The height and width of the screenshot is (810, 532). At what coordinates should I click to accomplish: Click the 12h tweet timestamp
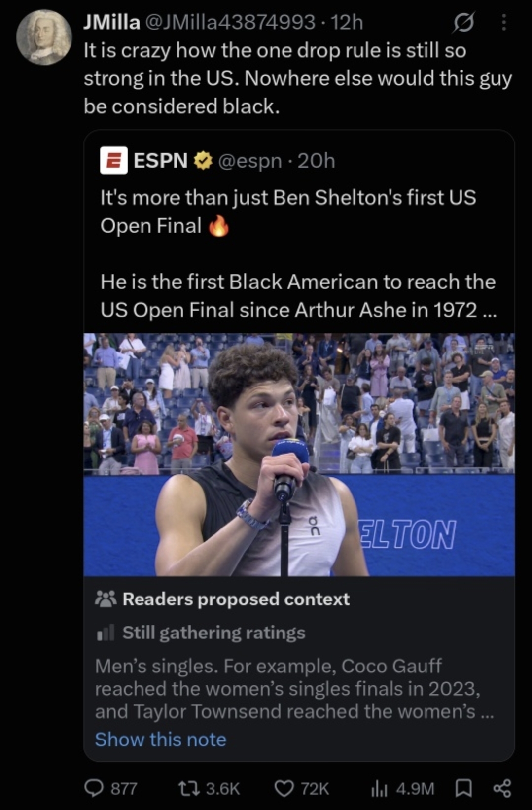tap(347, 23)
